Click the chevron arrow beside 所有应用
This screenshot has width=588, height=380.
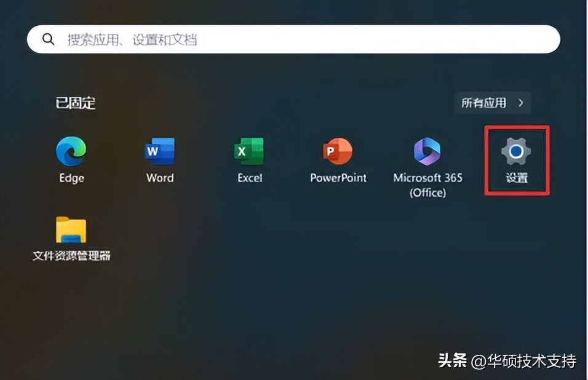point(520,103)
